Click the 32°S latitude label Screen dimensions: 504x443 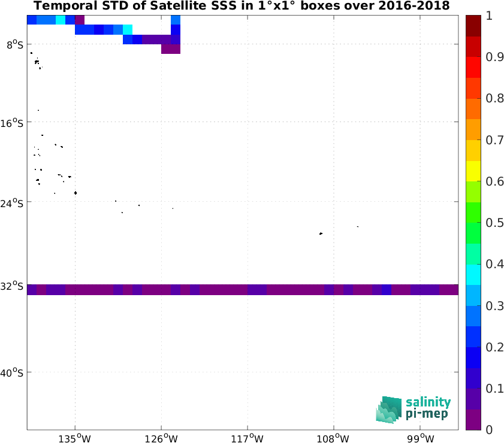pos(12,286)
